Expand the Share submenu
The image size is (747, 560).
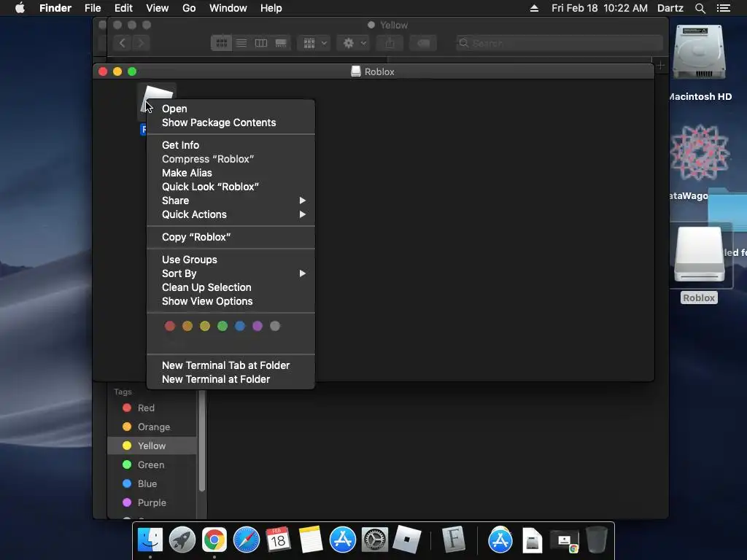(231, 201)
